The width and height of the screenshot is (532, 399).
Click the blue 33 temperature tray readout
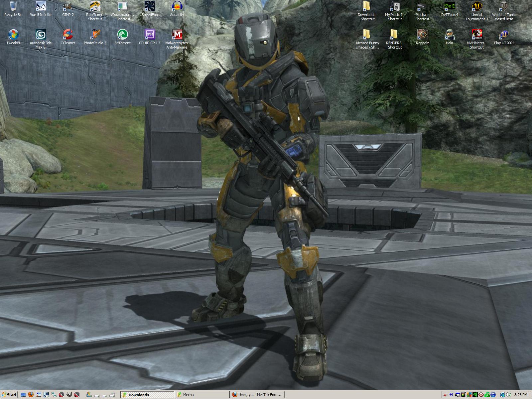[x=451, y=395]
